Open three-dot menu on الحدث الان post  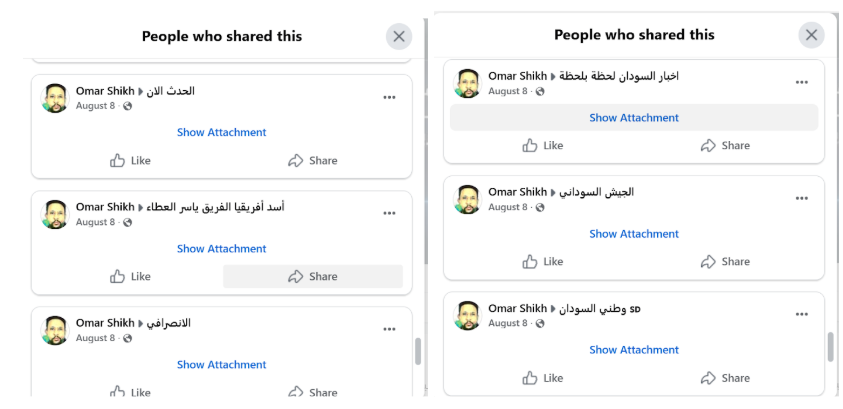click(x=389, y=98)
